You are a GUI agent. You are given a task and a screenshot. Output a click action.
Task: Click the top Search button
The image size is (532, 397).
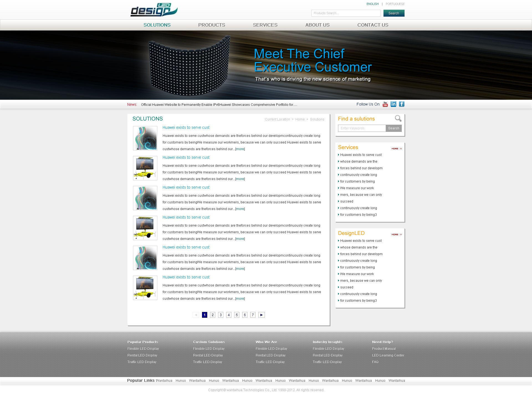coord(394,13)
